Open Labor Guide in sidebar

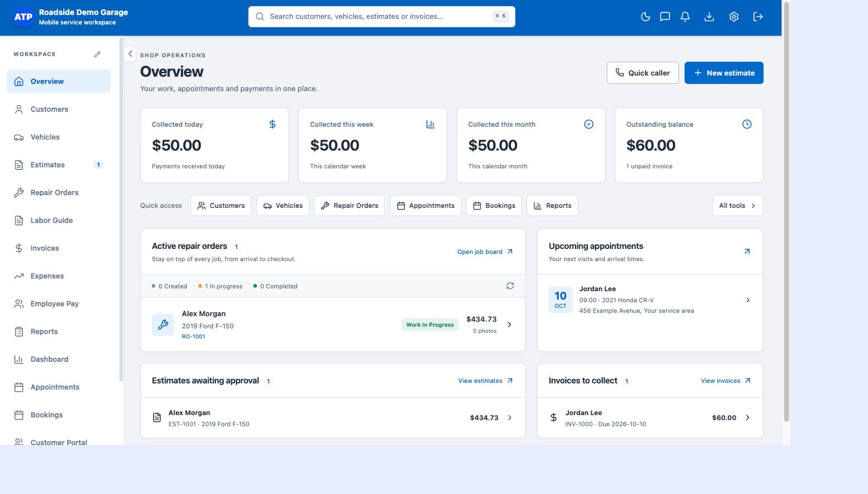[x=59, y=220]
